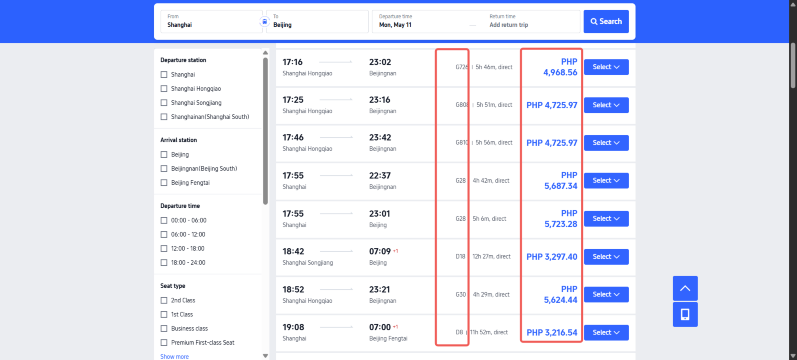Screen dimensions: 797x360
Task: Expand Select for the 17:25 train
Action: point(606,105)
